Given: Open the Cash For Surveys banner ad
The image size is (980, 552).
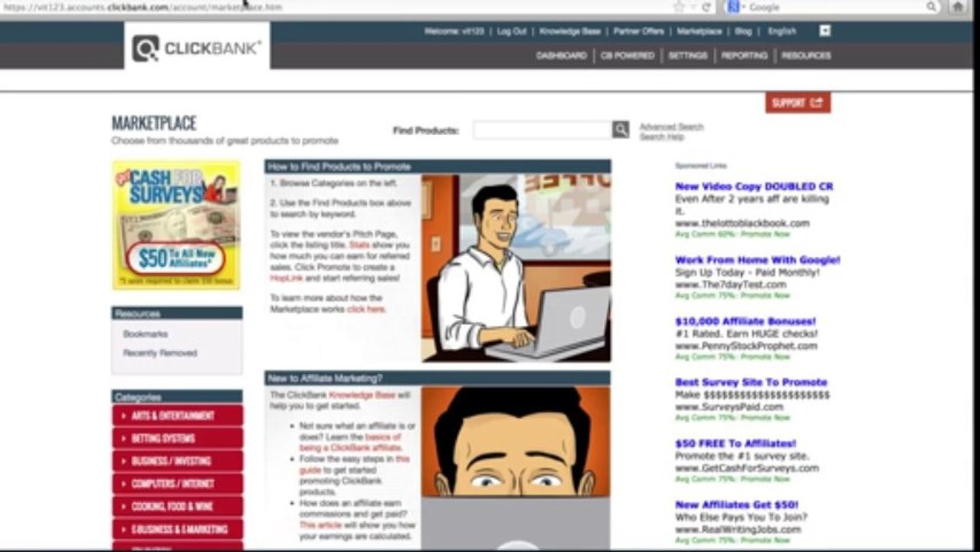Looking at the screenshot, I should 176,225.
